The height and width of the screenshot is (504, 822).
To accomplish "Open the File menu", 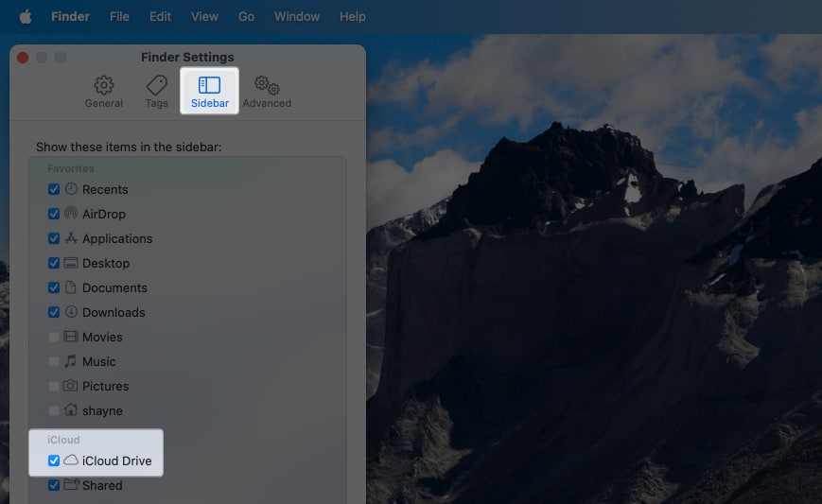I will click(119, 17).
